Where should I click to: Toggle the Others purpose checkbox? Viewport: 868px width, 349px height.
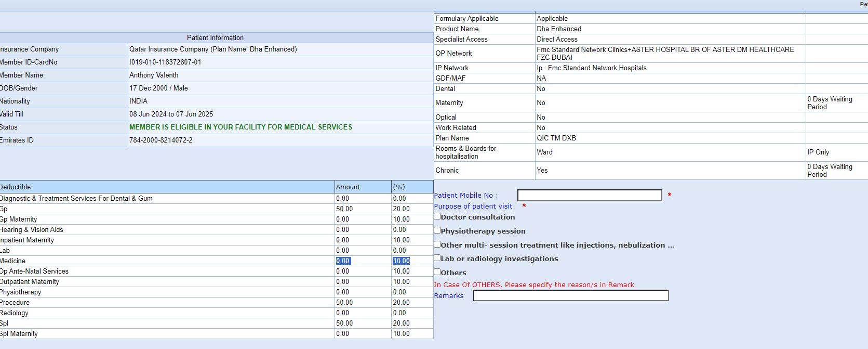pos(437,272)
